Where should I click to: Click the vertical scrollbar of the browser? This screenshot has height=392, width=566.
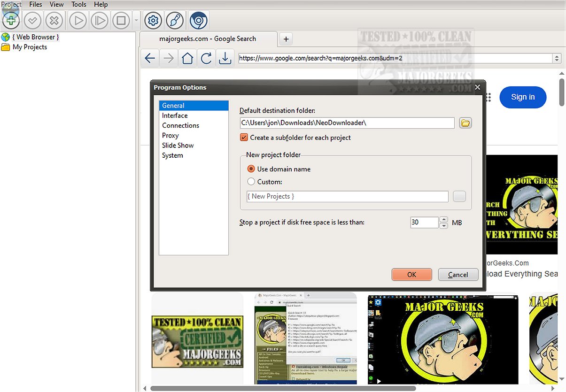tap(562, 92)
